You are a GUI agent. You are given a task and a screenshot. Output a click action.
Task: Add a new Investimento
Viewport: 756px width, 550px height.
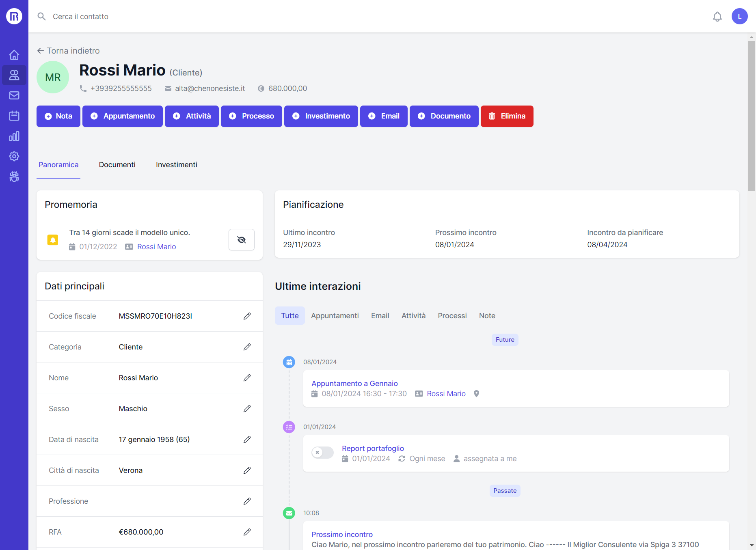tap(321, 116)
